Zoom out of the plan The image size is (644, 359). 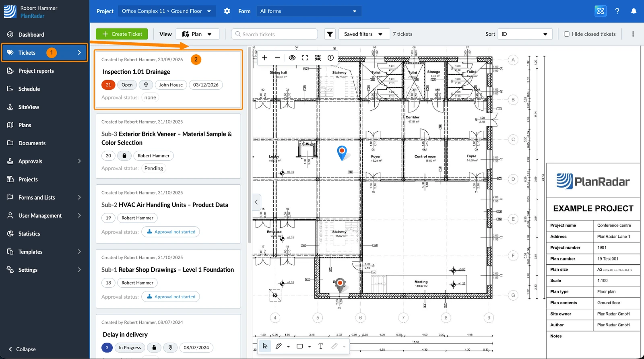tap(277, 58)
